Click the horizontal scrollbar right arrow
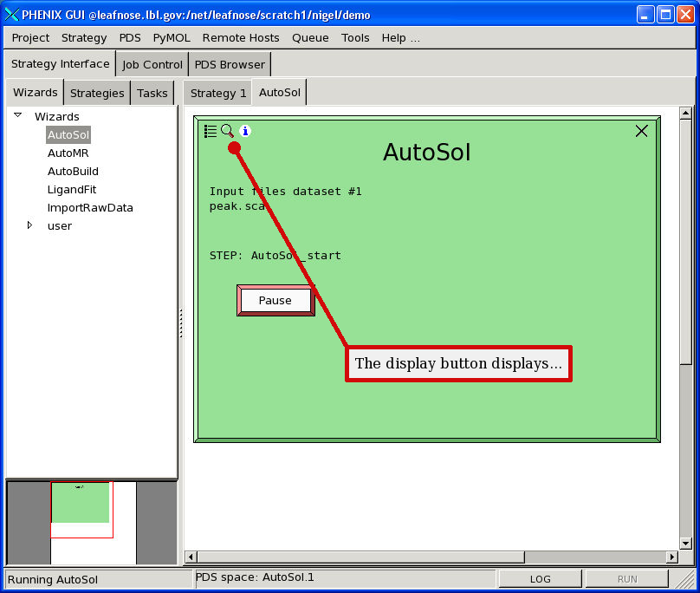The image size is (700, 593). click(671, 557)
